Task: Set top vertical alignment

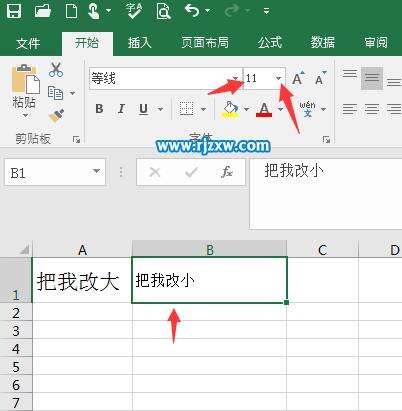Action: 350,75
